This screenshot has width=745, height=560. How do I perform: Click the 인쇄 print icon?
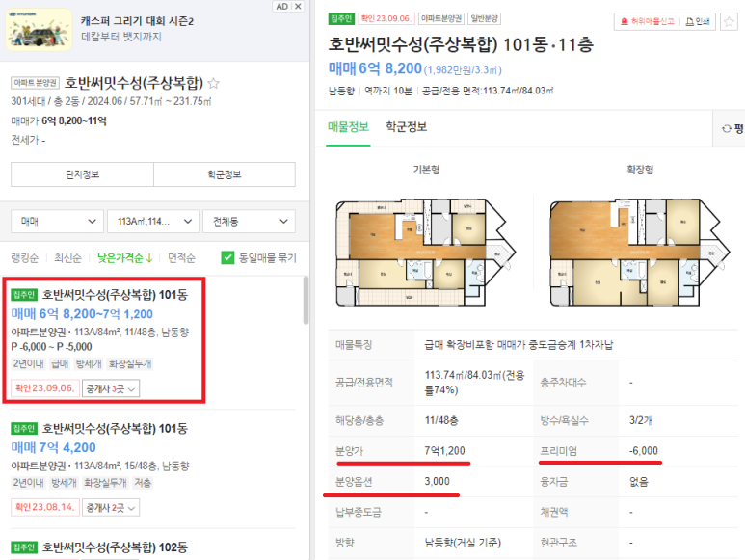(689, 22)
